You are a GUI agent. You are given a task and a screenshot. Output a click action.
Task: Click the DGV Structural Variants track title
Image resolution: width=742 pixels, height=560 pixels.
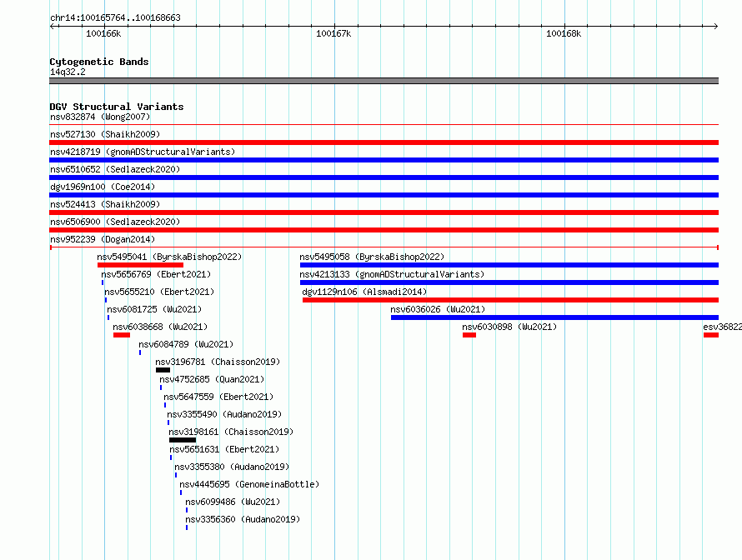(x=117, y=107)
